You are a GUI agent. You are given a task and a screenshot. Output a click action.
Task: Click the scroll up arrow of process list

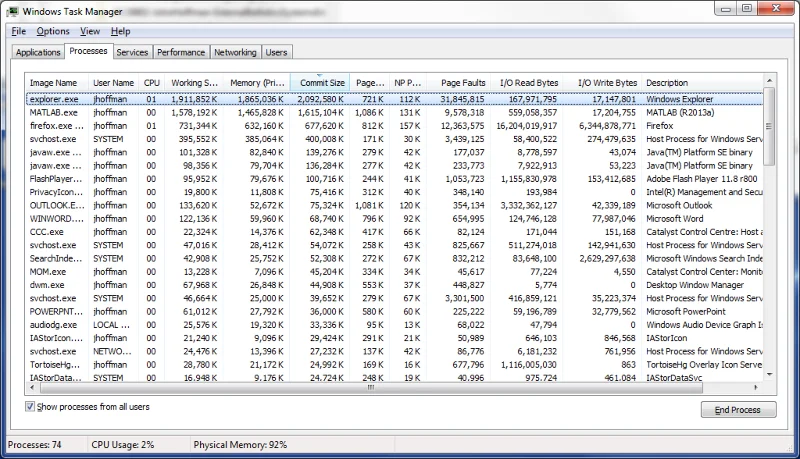[x=769, y=81]
